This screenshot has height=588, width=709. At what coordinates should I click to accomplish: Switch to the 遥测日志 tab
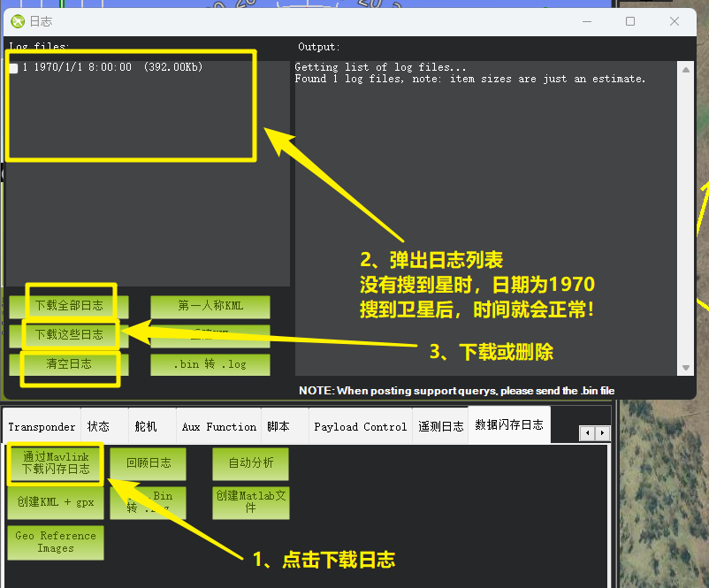coord(440,426)
